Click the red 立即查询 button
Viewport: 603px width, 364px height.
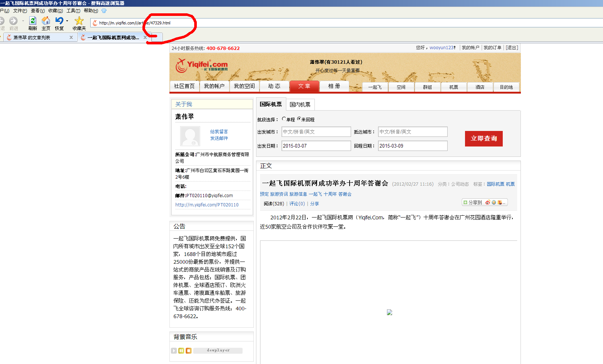[x=484, y=139]
